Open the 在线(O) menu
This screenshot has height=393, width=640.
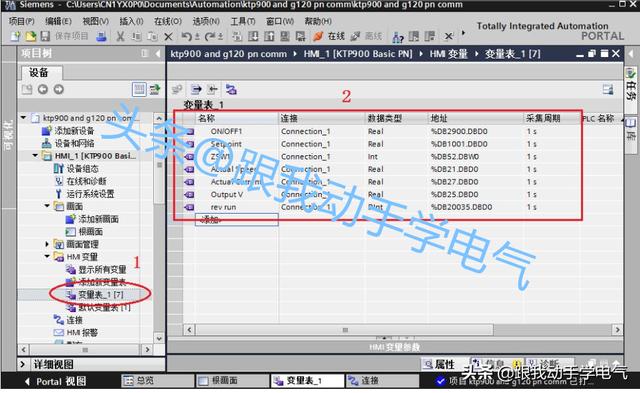(x=168, y=21)
